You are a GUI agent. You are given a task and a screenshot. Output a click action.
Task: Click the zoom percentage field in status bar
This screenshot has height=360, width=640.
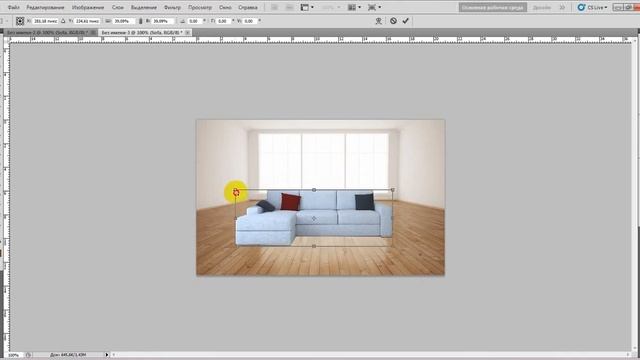pos(14,355)
